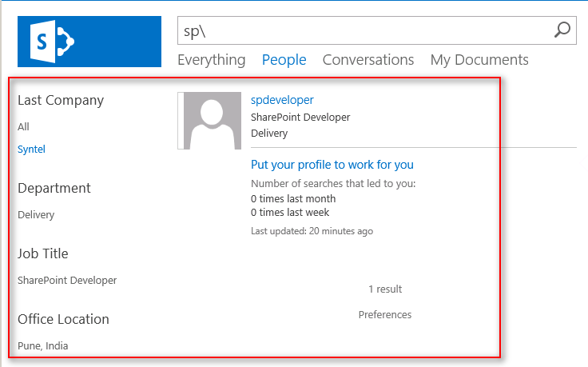Viewport: 588px width, 367px height.
Task: Click the Department refiner heading
Action: 54,189
